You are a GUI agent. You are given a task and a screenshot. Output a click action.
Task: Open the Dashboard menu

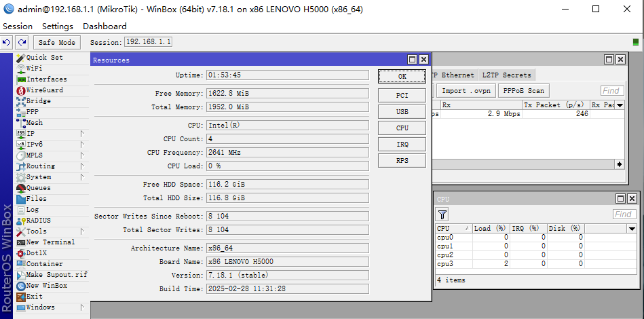[105, 26]
